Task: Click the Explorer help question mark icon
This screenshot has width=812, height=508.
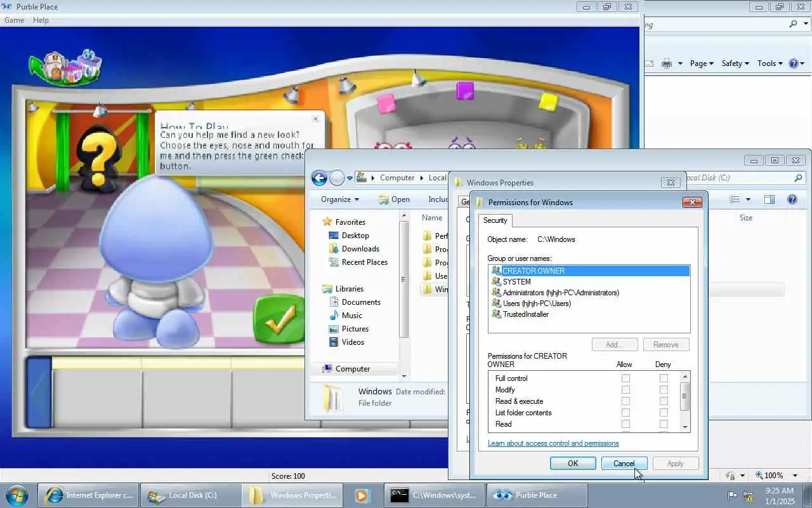Action: 792,199
